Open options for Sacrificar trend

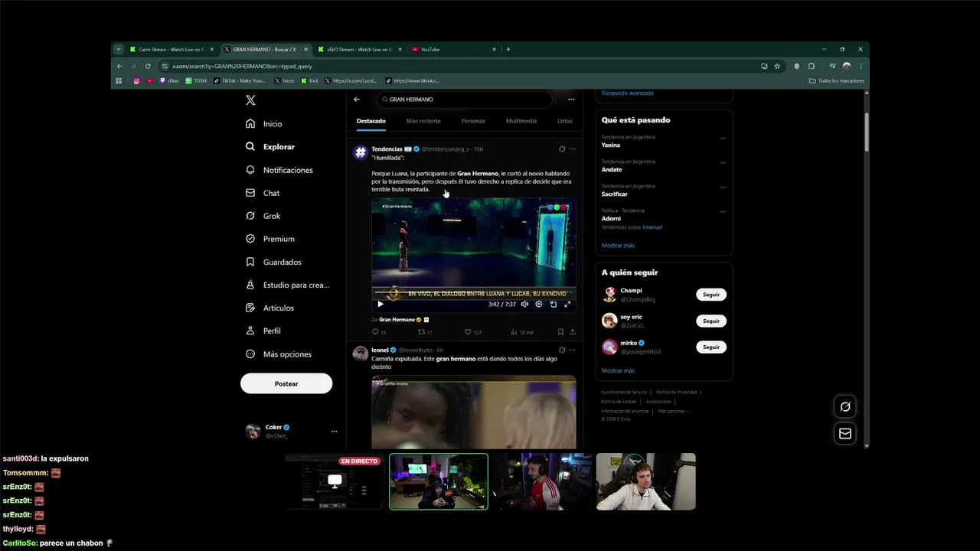point(723,187)
